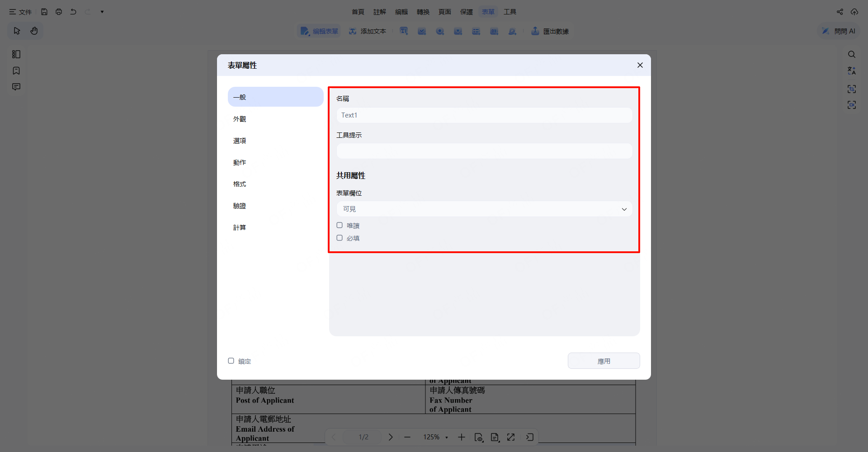Switch to the 保護 ribbon tab

[x=467, y=12]
